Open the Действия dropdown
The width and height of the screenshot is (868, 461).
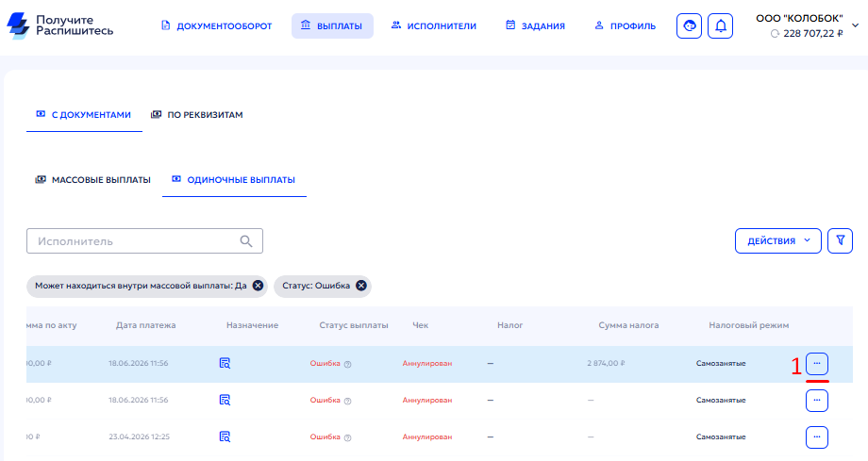[777, 240]
